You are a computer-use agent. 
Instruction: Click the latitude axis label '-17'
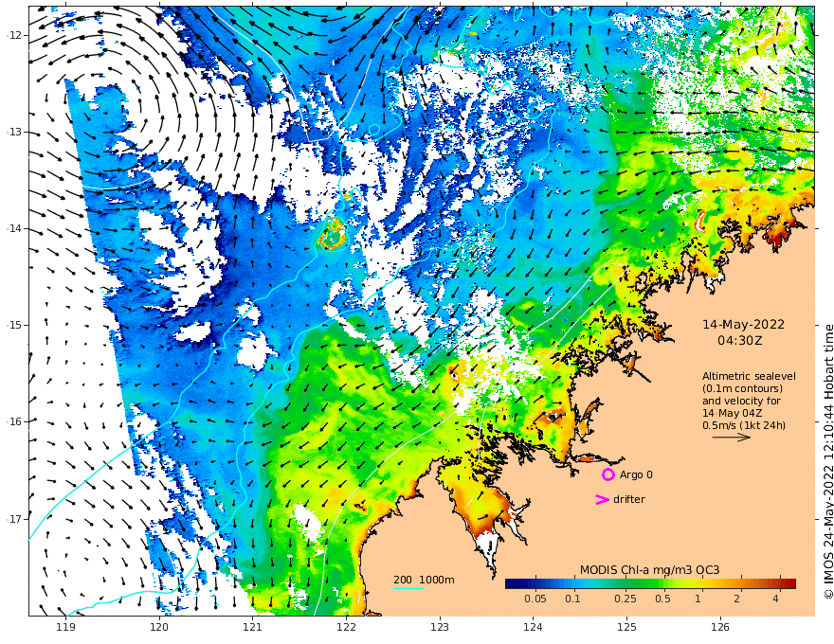click(14, 519)
